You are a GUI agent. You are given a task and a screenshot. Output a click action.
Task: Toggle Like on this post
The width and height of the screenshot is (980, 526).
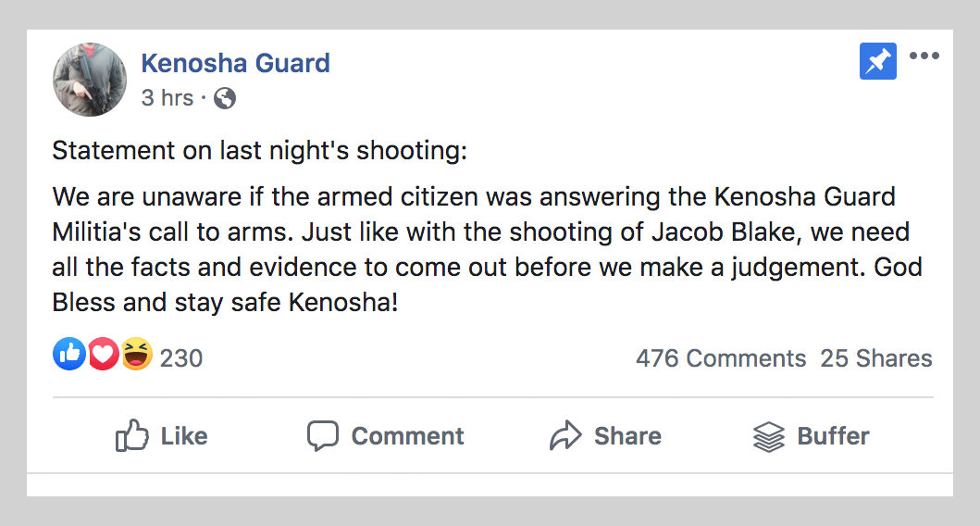click(161, 435)
